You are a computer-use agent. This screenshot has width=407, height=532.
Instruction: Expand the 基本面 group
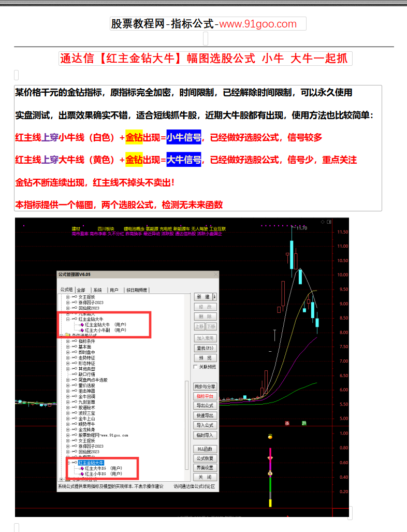[68, 347]
